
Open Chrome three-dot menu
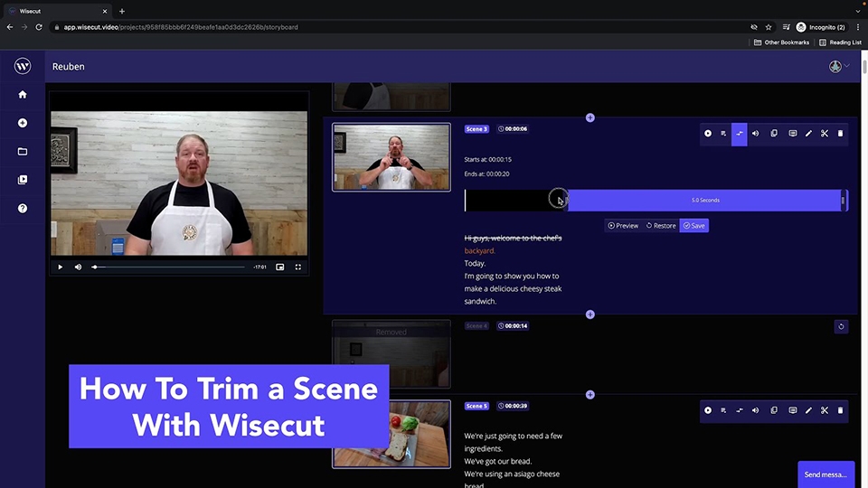coord(858,27)
